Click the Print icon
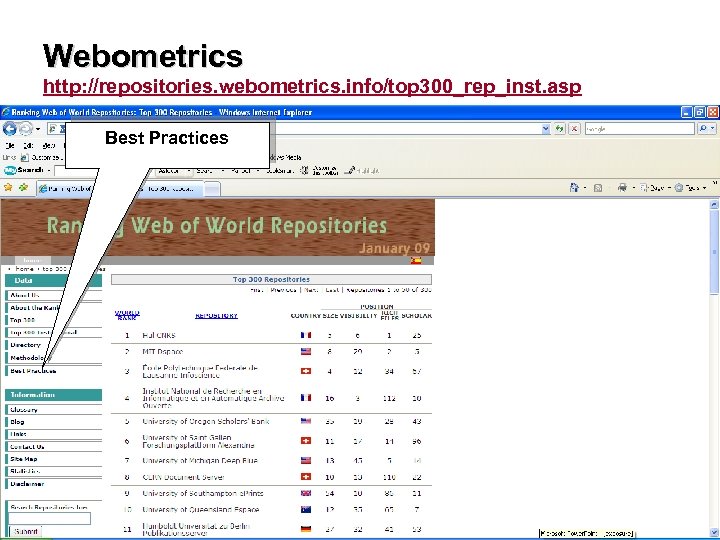 [x=622, y=187]
